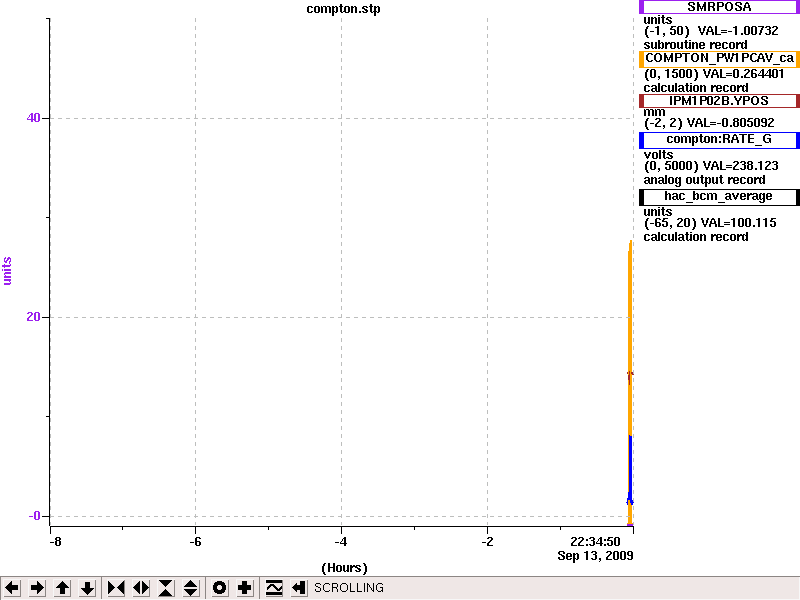
Task: Pan the plot left with the left arrow
Action: pyautogui.click(x=12, y=588)
